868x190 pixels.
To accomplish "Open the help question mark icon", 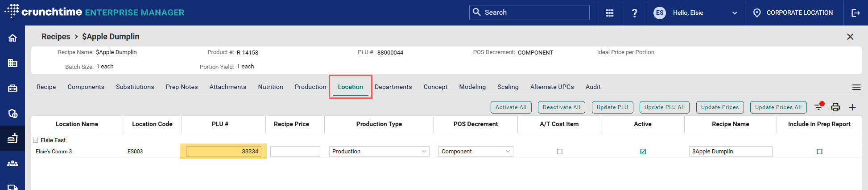I will pyautogui.click(x=634, y=13).
